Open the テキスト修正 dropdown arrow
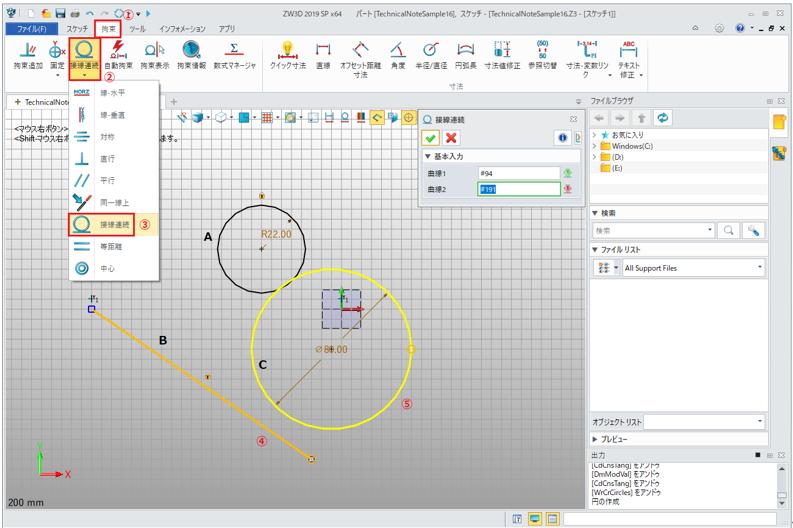 click(x=641, y=75)
